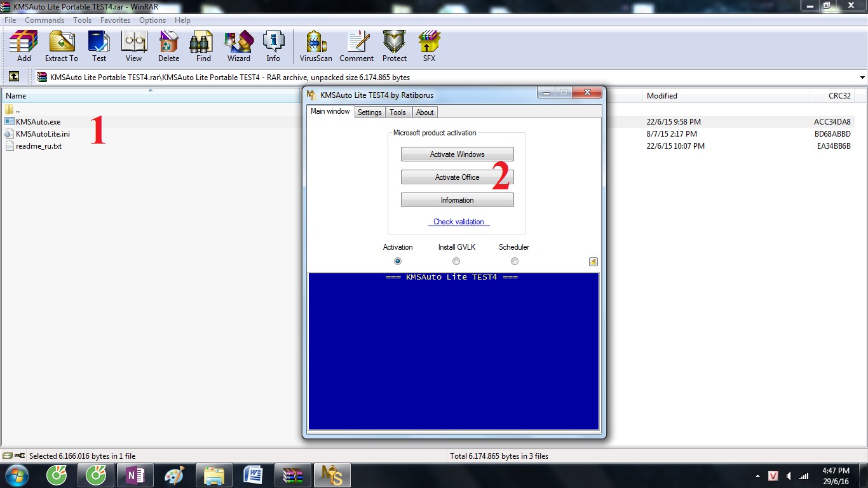The image size is (868, 488).
Task: Open the View toolbar icon
Action: click(x=134, y=46)
